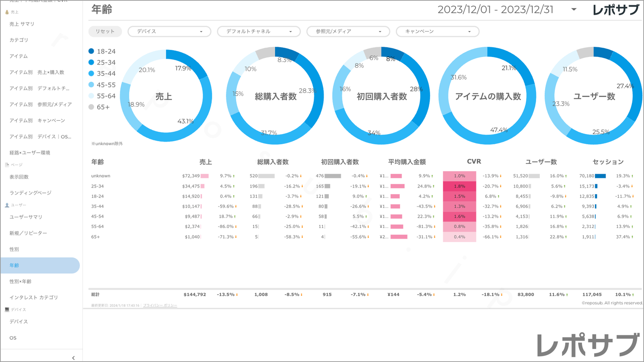Sort table by CVR column header

pyautogui.click(x=474, y=162)
